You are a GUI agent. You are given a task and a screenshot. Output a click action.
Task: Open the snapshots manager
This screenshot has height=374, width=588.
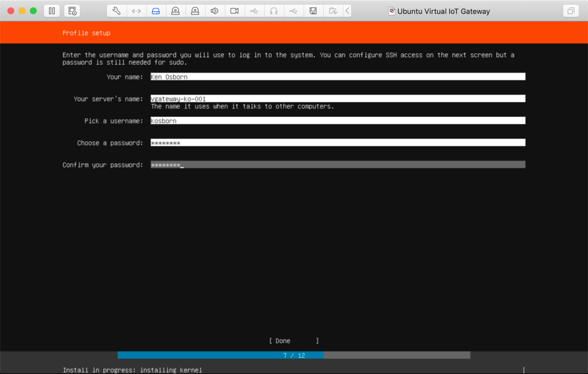pos(72,11)
